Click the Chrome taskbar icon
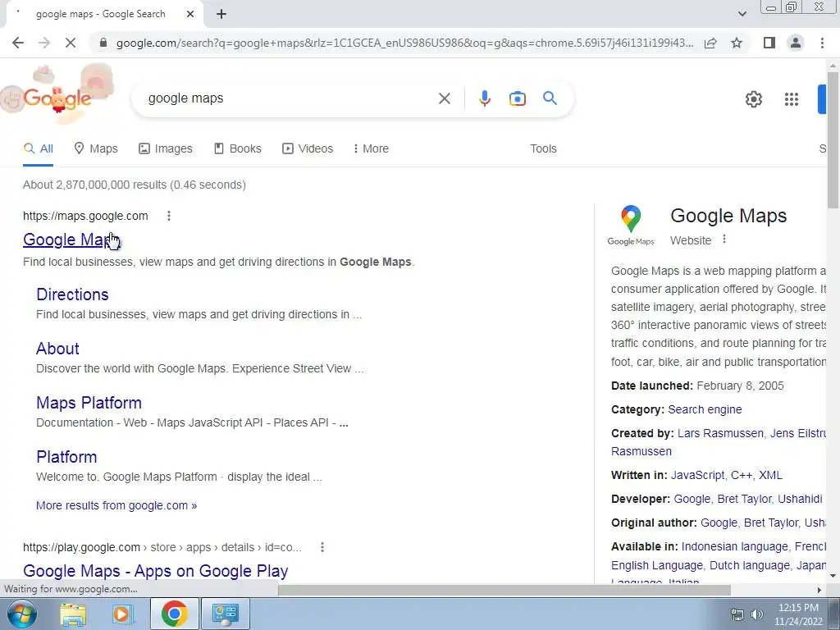 174,614
